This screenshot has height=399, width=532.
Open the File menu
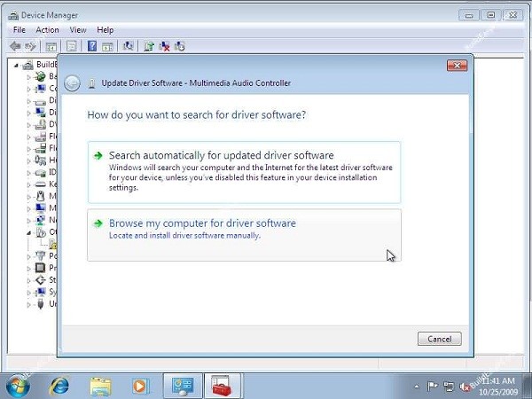[x=20, y=30]
